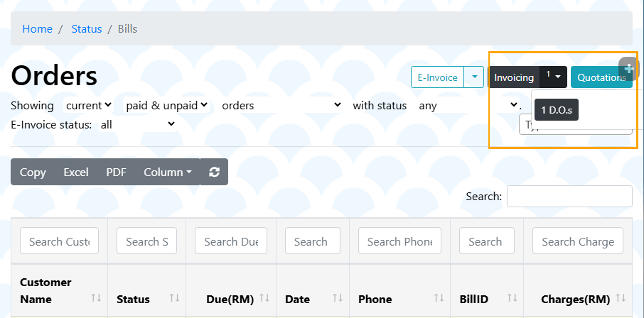644x318 pixels.
Task: Click the plus icon at the top right
Action: (629, 69)
